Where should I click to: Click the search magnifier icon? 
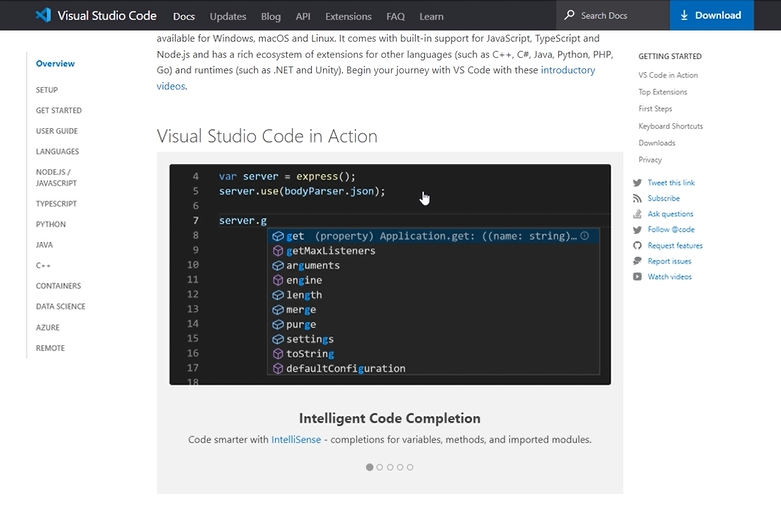[570, 15]
